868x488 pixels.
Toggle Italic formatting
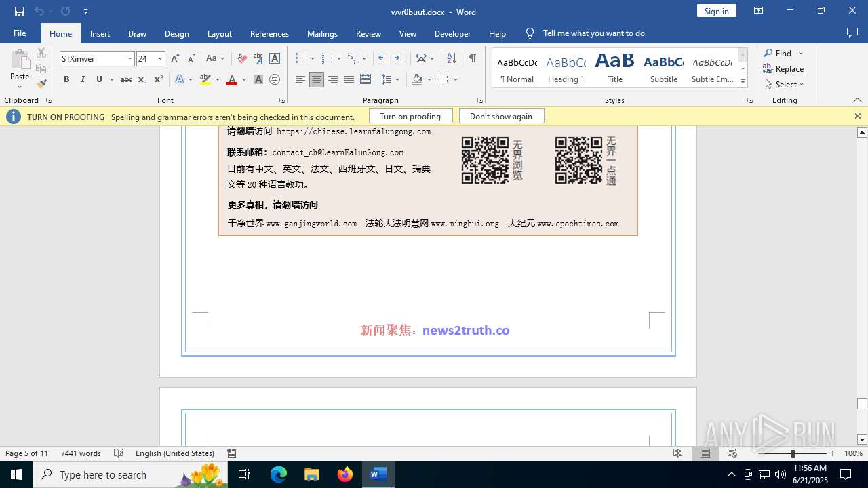(83, 79)
